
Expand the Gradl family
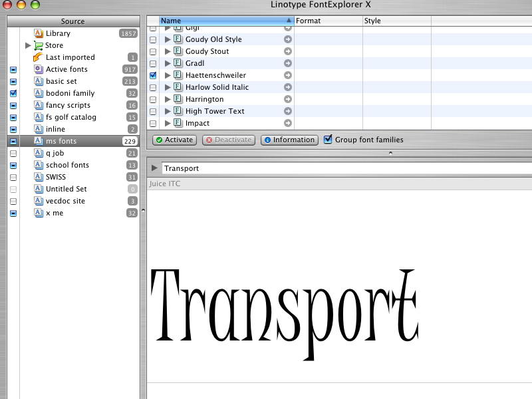pyautogui.click(x=168, y=63)
